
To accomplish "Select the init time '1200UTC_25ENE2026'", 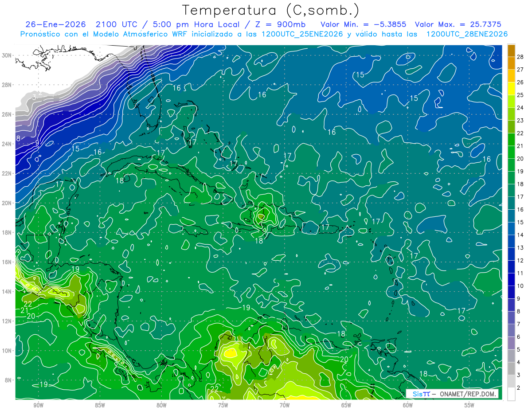I will pyautogui.click(x=302, y=34).
